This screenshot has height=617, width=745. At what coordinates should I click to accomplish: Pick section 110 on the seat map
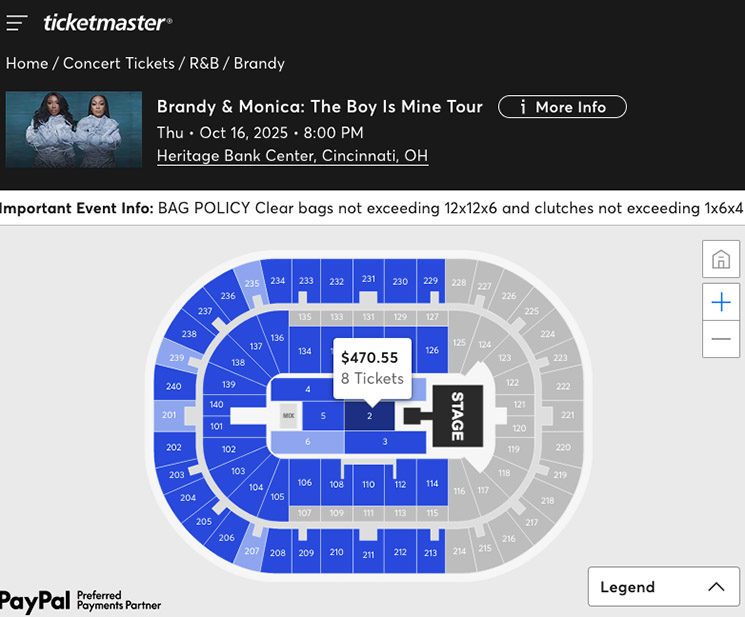(x=368, y=484)
